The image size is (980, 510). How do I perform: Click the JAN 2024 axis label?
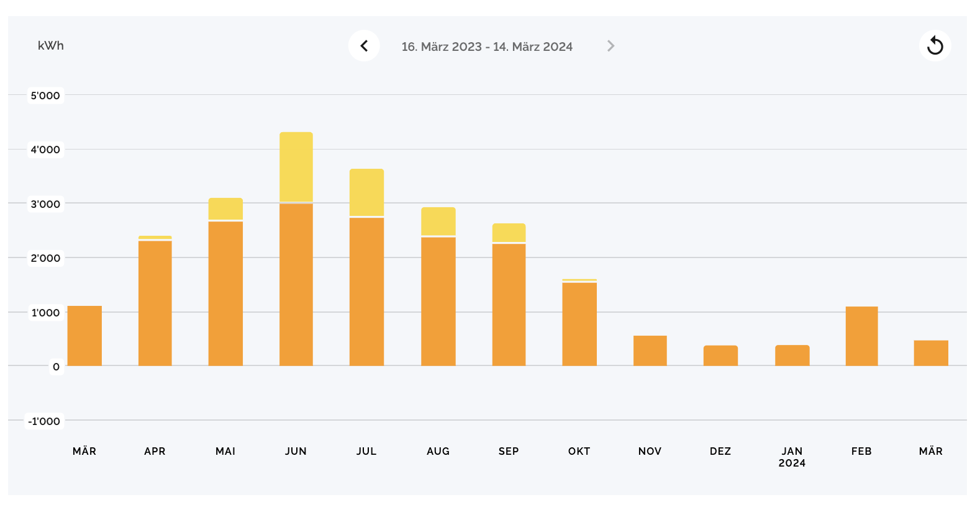tap(792, 457)
